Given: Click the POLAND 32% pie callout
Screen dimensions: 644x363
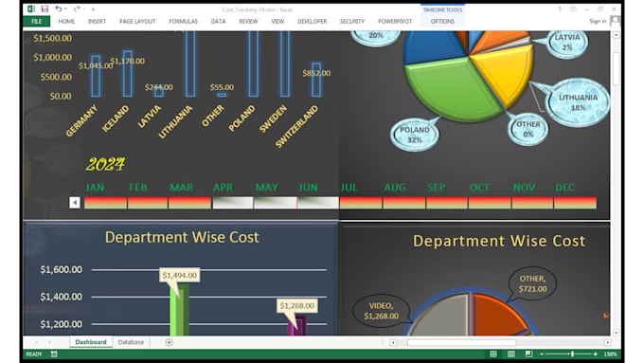Looking at the screenshot, I should (x=415, y=135).
